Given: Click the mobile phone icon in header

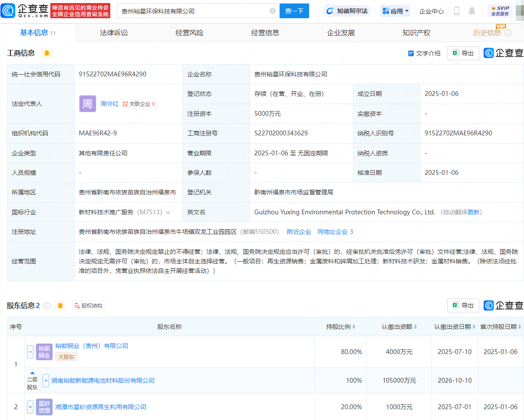Looking at the screenshot, I should coord(456,11).
